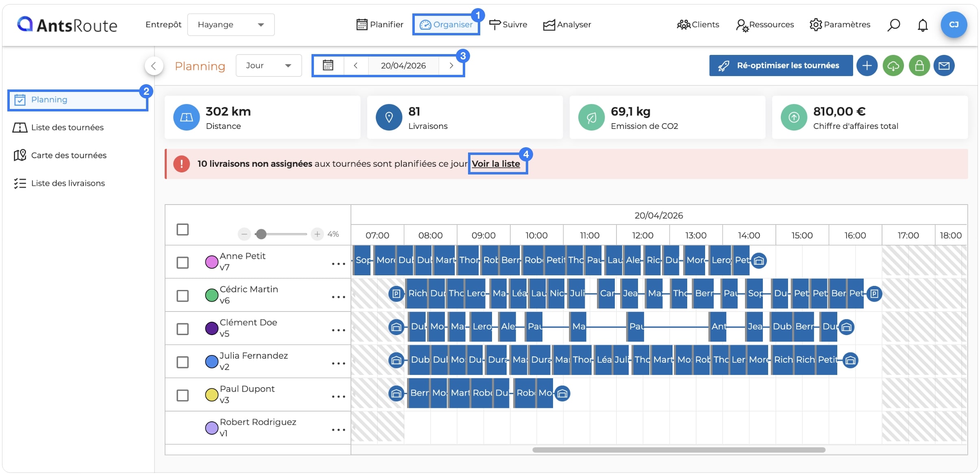Click Julia Fernandez's end depot icon

(x=850, y=360)
